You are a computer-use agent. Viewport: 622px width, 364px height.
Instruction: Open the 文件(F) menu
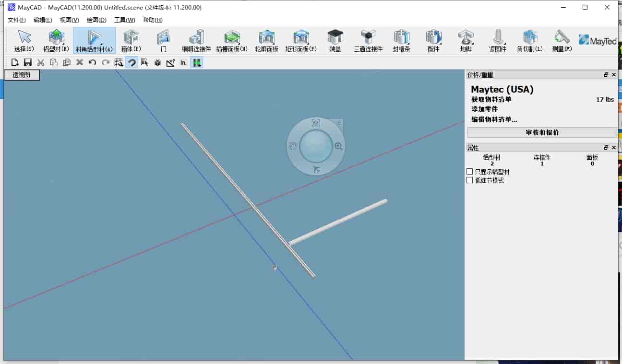(x=17, y=20)
